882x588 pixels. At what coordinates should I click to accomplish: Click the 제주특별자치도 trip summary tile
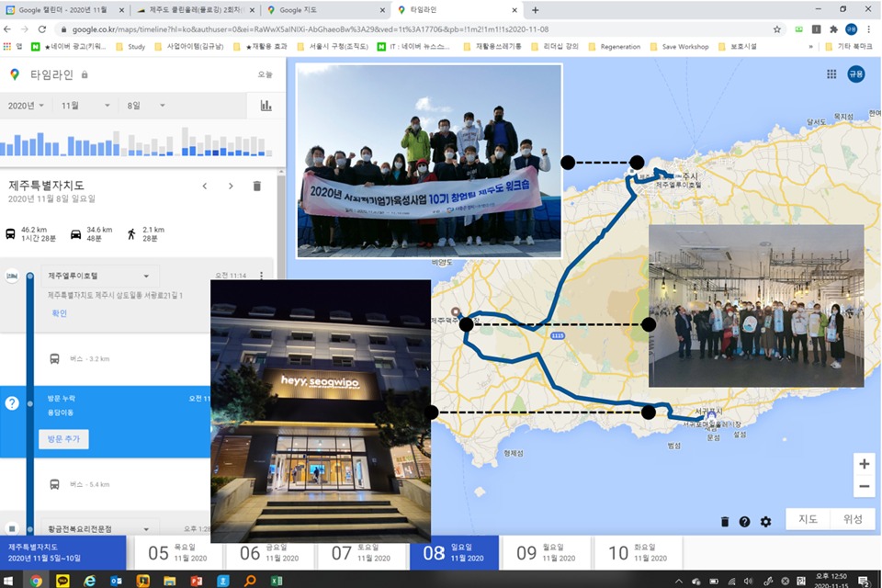(x=63, y=552)
